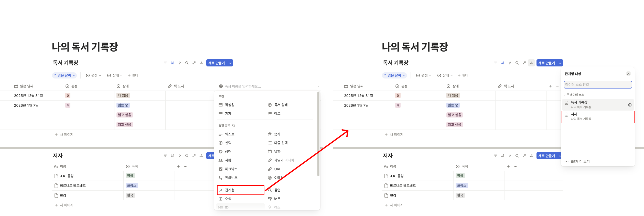Screen dimensions: 644x216
Task: Select 체크박스 property type
Action: point(241,169)
